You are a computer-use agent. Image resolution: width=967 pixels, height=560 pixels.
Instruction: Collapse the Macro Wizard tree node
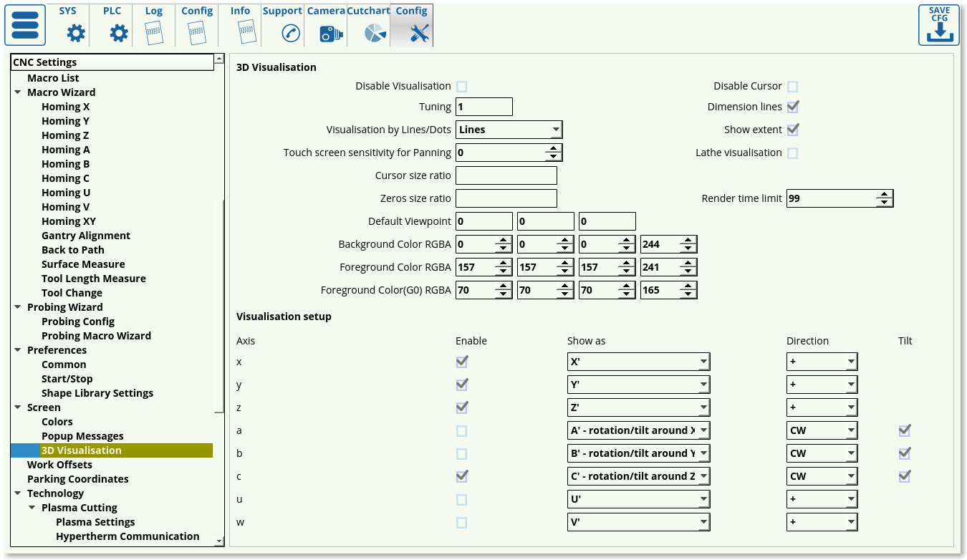[x=17, y=92]
